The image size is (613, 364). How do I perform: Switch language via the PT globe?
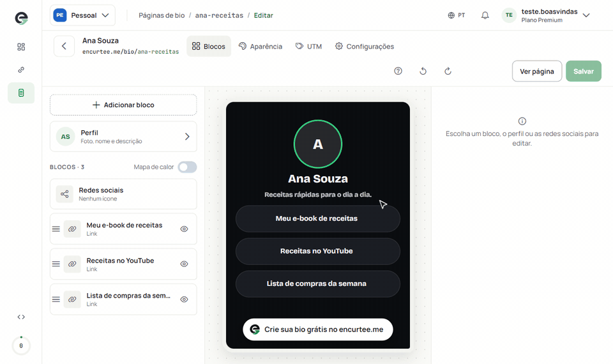pos(456,15)
